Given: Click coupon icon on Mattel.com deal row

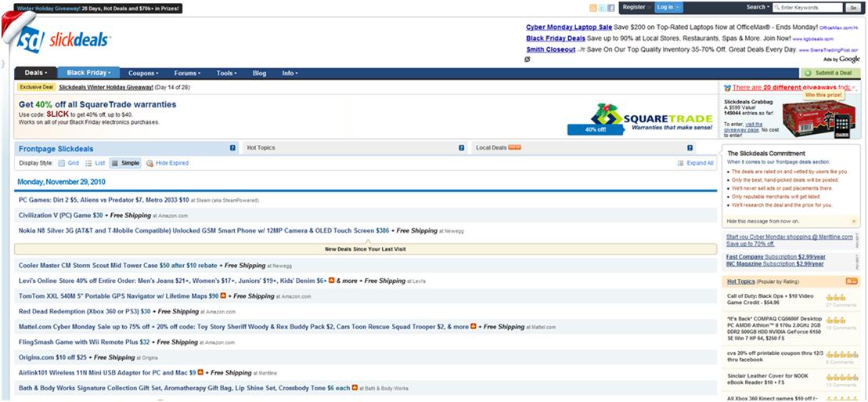Looking at the screenshot, I should click(474, 327).
